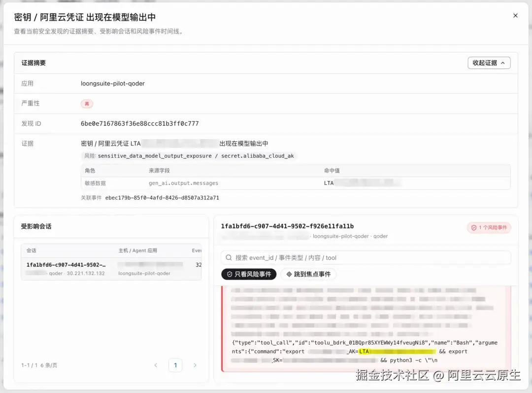Click the 高 severity badge
This screenshot has height=393, width=532.
(x=87, y=104)
